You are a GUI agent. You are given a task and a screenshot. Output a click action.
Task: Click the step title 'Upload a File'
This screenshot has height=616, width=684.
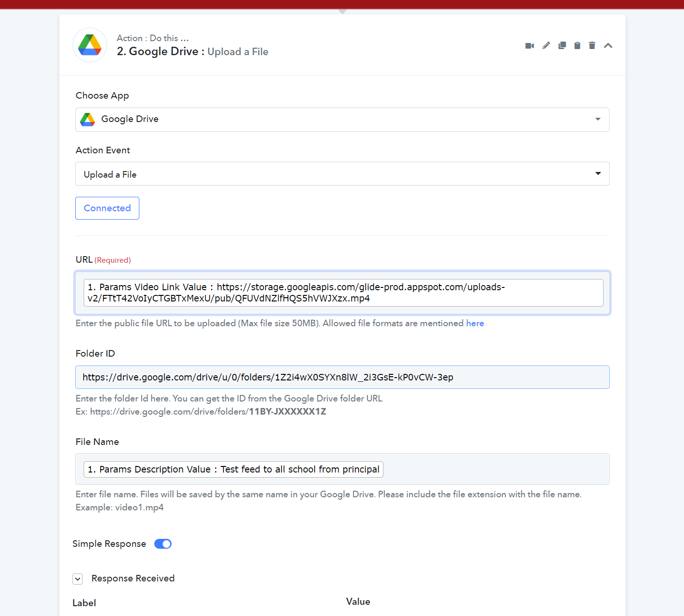[x=238, y=51]
